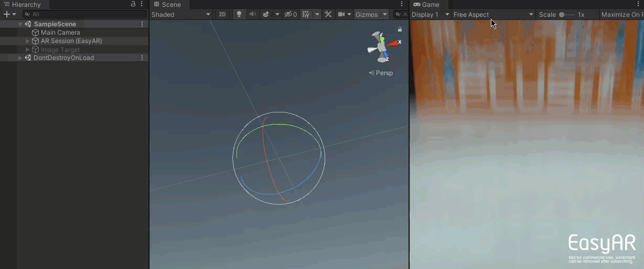Click Maximize On Play button
This screenshot has height=269, width=644.
[622, 15]
